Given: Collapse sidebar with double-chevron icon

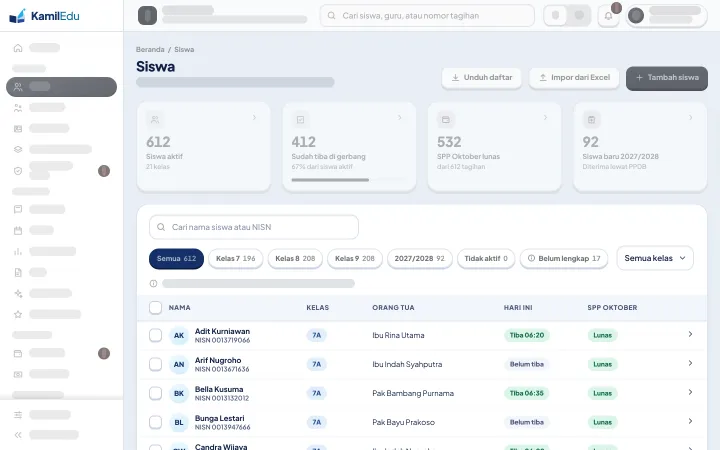Looking at the screenshot, I should pos(18,435).
